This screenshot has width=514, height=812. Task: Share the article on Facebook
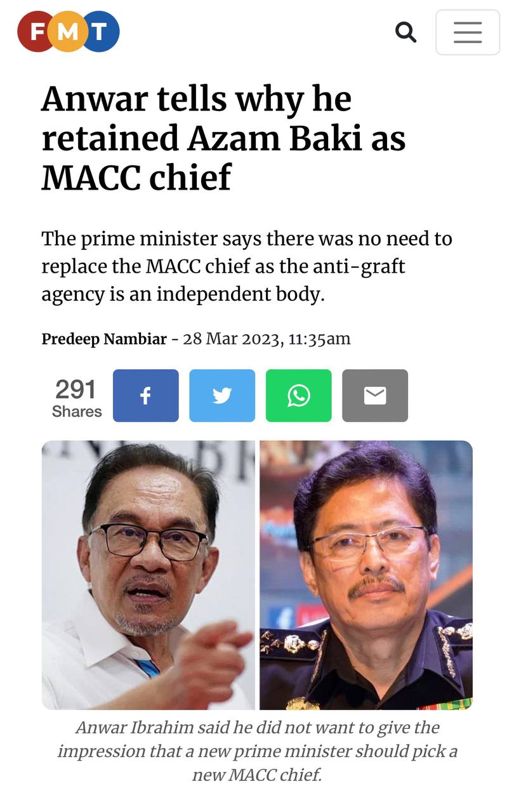click(146, 396)
